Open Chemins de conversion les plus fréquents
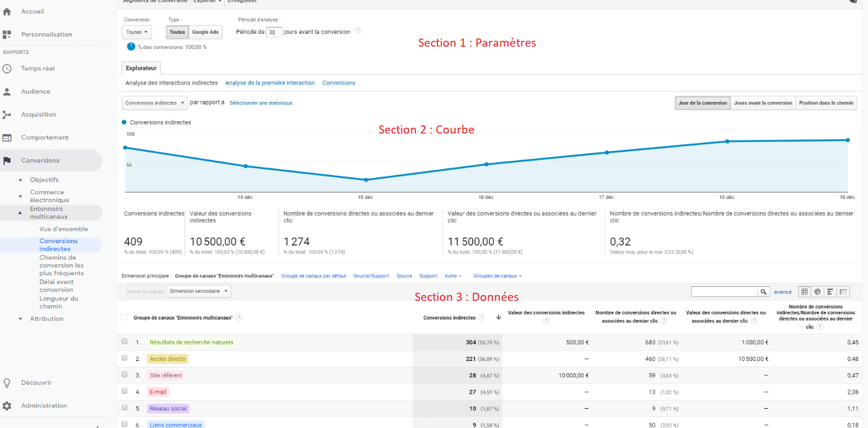This screenshot has height=428, width=868. (x=61, y=265)
